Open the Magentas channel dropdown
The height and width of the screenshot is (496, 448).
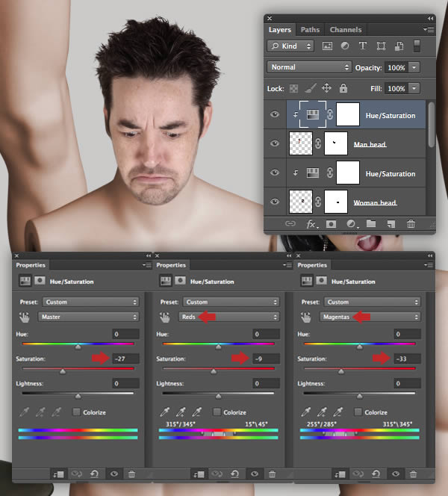coord(370,317)
